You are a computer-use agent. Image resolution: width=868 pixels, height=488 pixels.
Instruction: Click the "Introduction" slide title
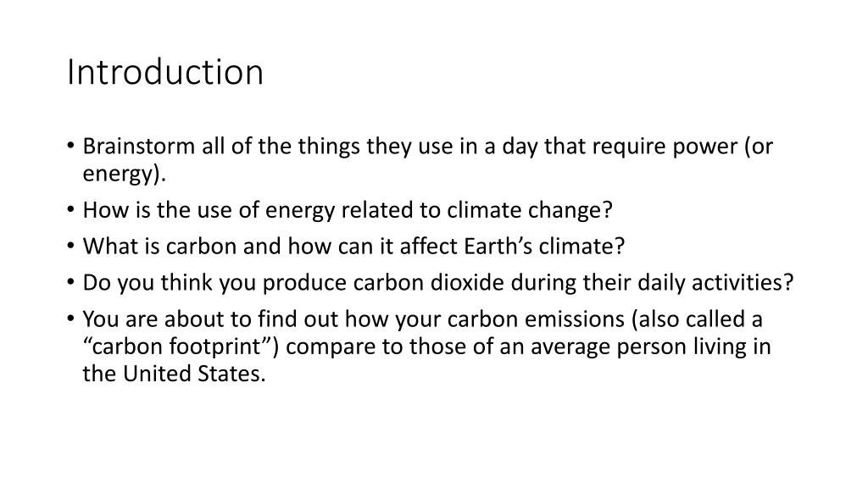pyautogui.click(x=165, y=72)
